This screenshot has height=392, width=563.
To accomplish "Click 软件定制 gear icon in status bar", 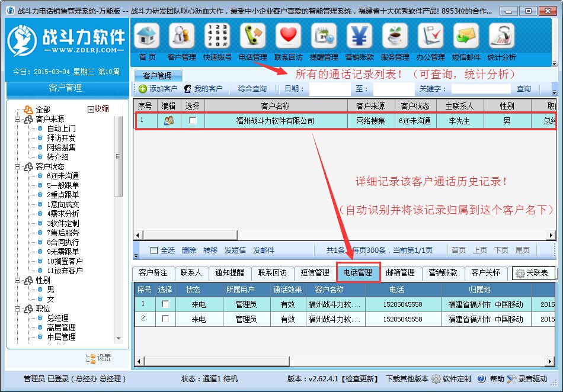I will 436,379.
